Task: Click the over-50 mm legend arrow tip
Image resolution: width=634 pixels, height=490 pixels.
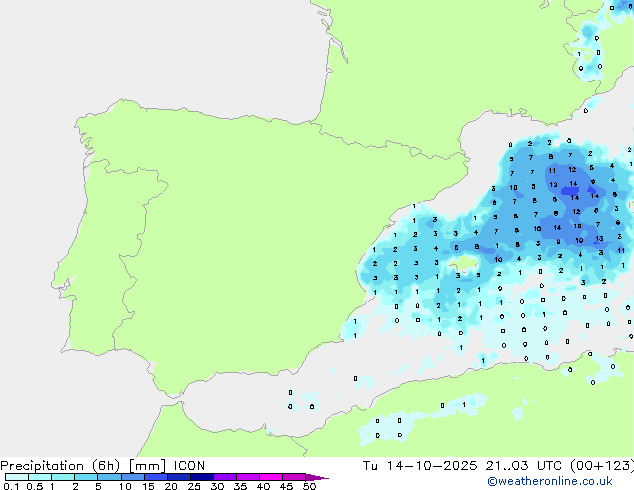Action: coord(317,477)
